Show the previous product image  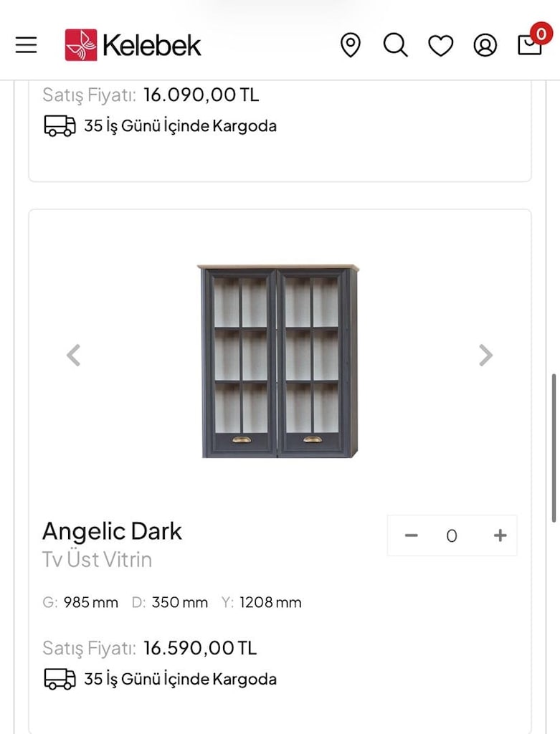(74, 355)
